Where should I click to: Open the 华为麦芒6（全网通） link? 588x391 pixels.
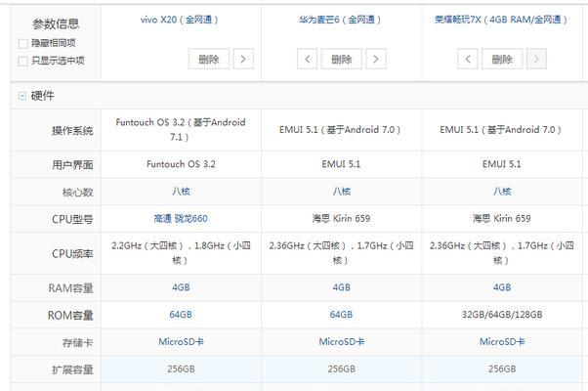click(x=340, y=20)
